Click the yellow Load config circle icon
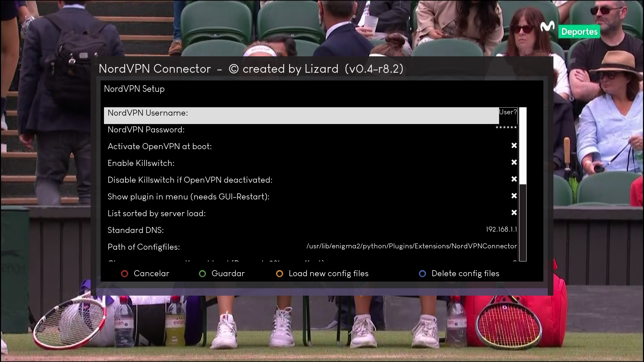 (279, 274)
